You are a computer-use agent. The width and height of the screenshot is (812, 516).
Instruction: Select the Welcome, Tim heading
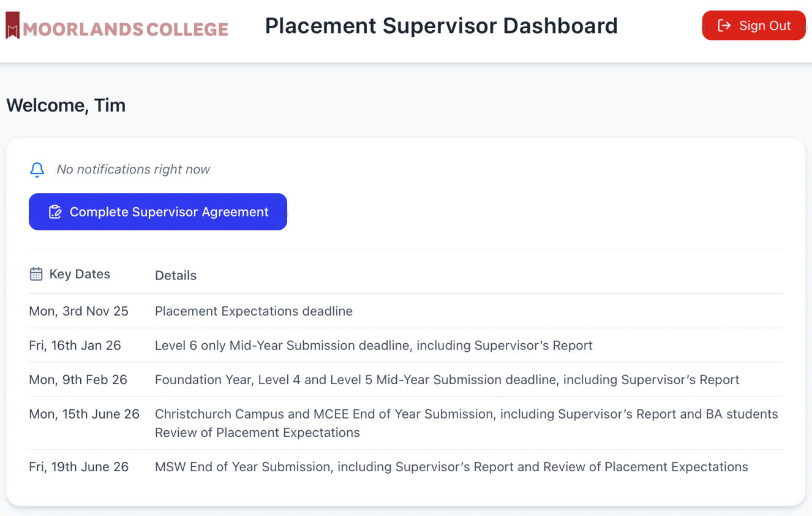[x=66, y=105]
